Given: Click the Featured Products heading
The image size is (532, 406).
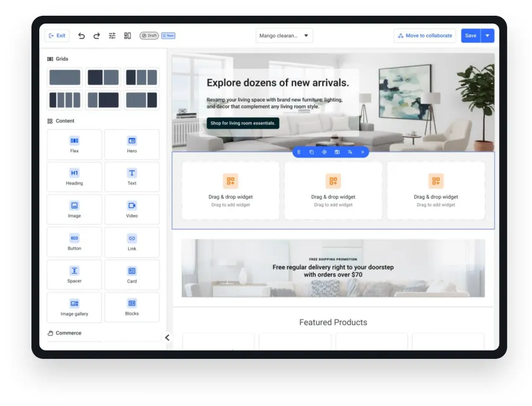Looking at the screenshot, I should tap(333, 322).
